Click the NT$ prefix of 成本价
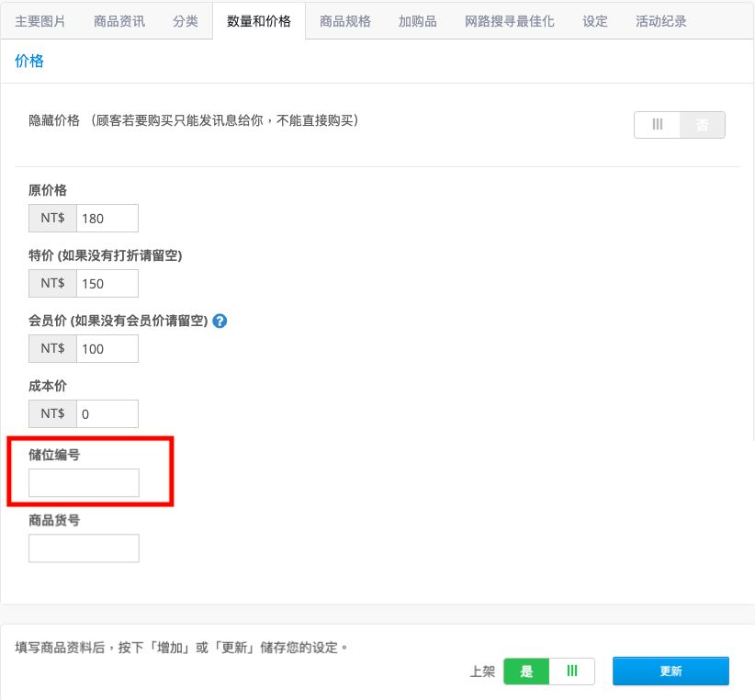755x700 pixels. click(x=52, y=413)
